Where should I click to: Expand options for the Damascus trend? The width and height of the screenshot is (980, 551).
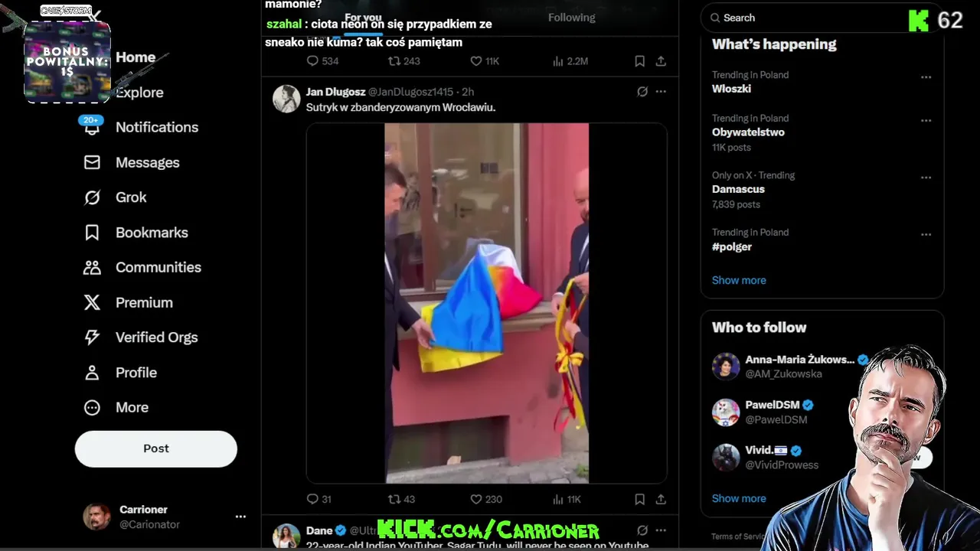tap(926, 178)
